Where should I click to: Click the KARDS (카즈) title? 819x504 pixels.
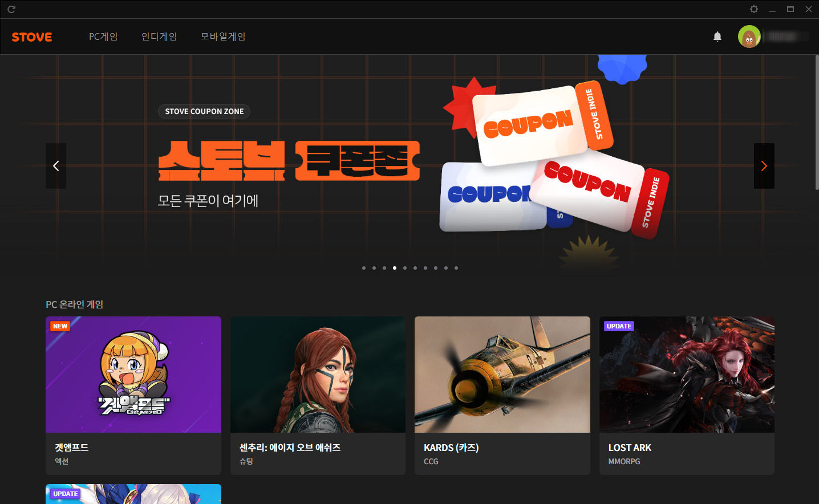(451, 448)
